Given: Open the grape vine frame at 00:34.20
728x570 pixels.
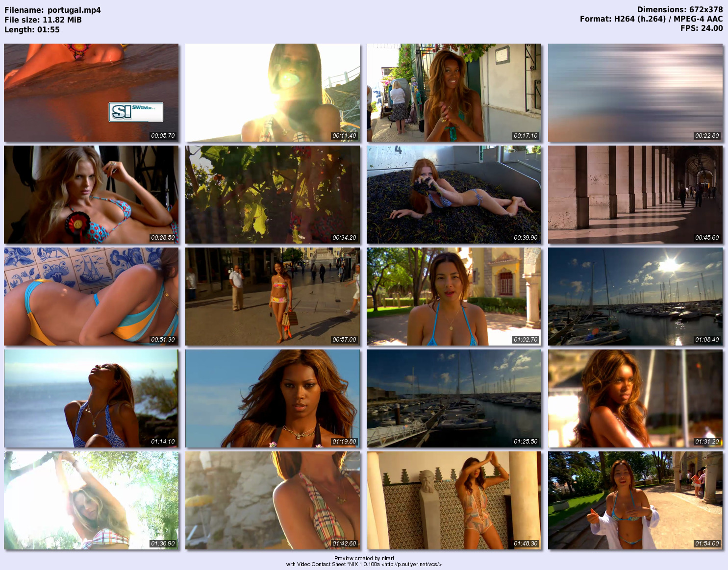Looking at the screenshot, I should click(272, 195).
